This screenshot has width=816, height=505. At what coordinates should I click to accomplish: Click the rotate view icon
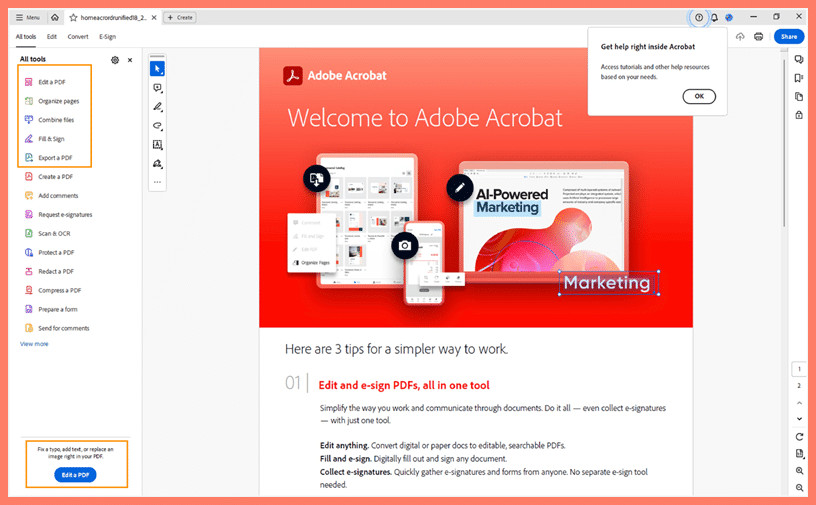(799, 436)
